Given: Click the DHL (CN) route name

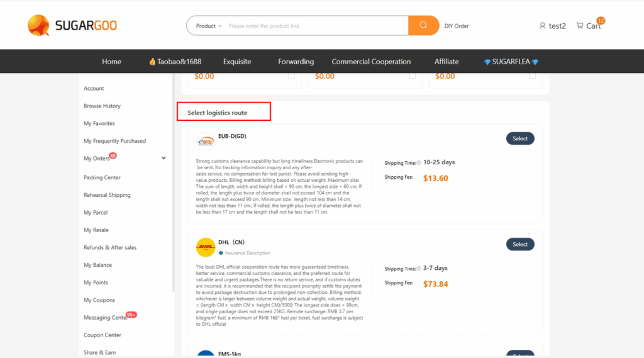Looking at the screenshot, I should [x=231, y=242].
